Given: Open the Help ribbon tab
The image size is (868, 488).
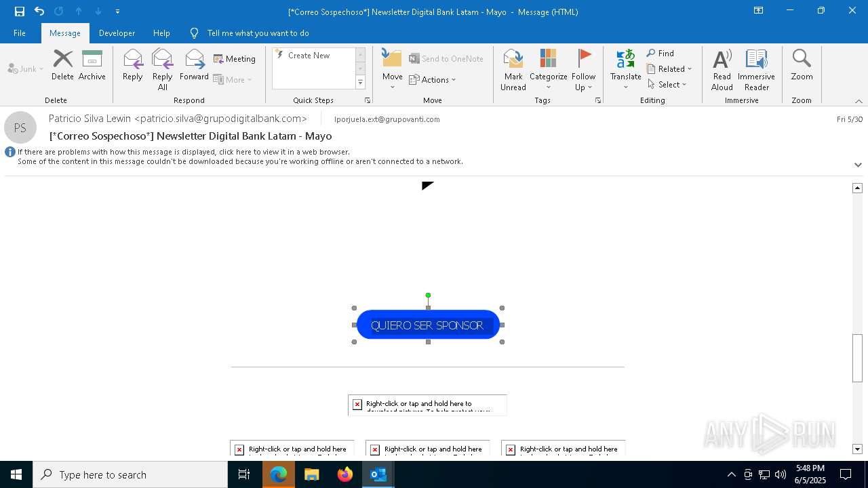Looking at the screenshot, I should [161, 33].
